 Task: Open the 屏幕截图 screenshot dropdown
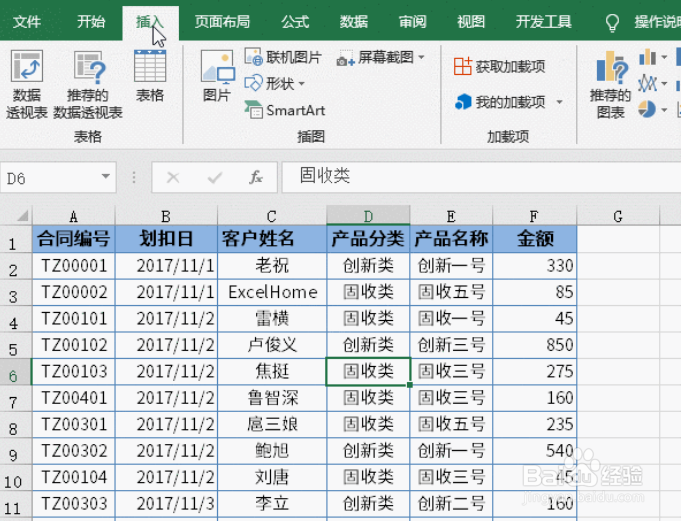[x=380, y=57]
